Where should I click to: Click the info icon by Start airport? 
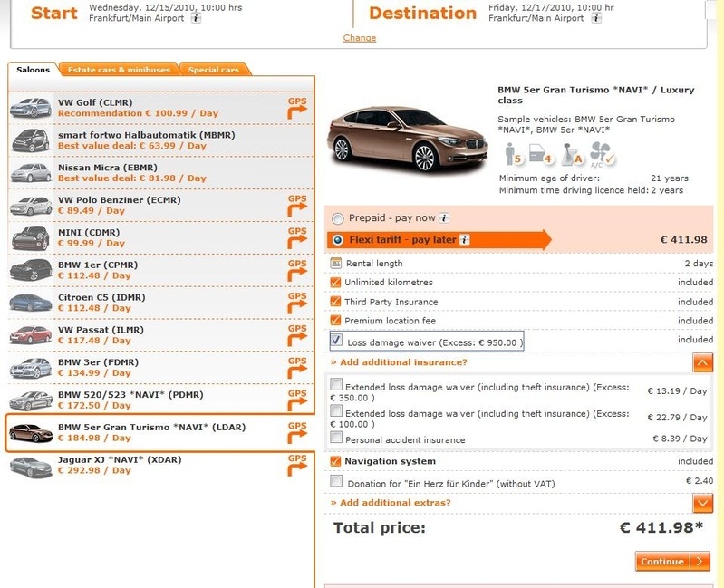tap(197, 18)
